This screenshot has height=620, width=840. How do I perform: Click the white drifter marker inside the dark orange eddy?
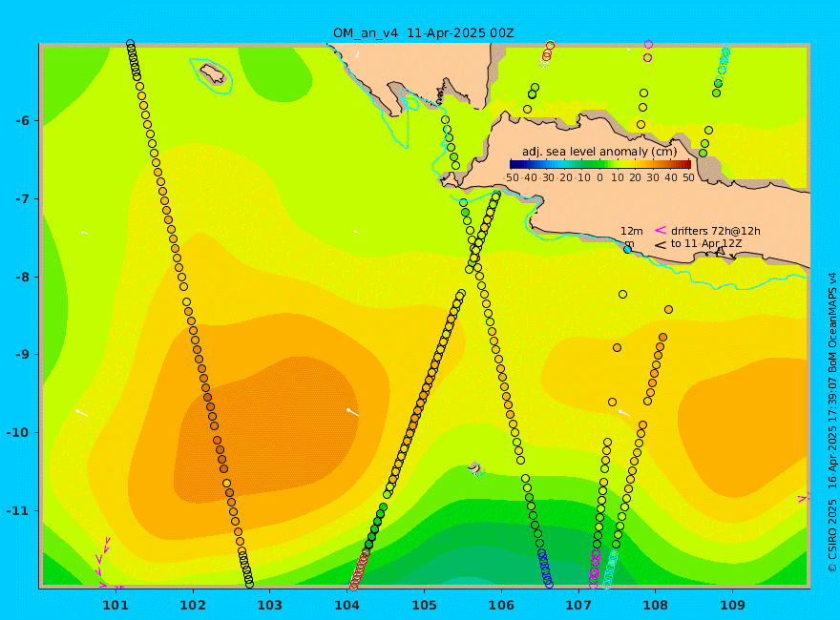click(x=352, y=412)
